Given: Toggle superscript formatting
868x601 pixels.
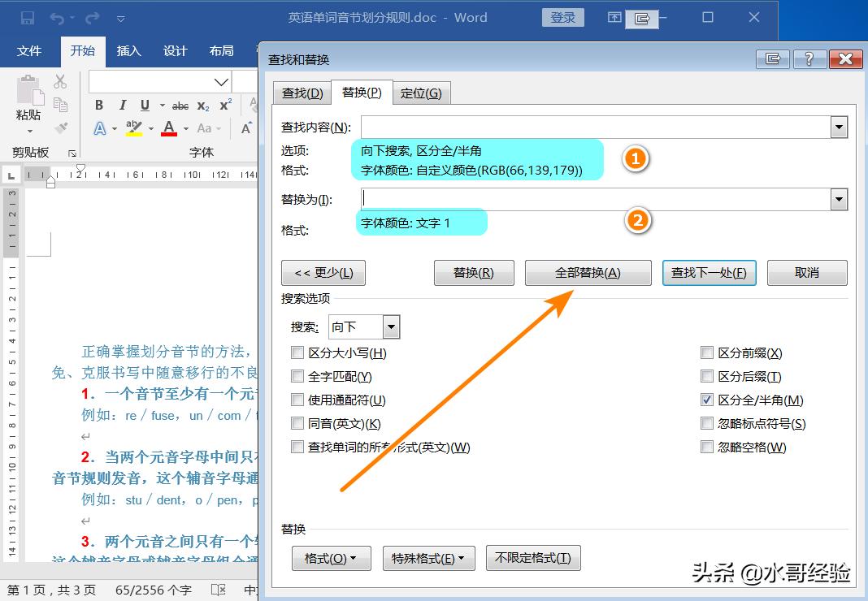Looking at the screenshot, I should (x=226, y=105).
